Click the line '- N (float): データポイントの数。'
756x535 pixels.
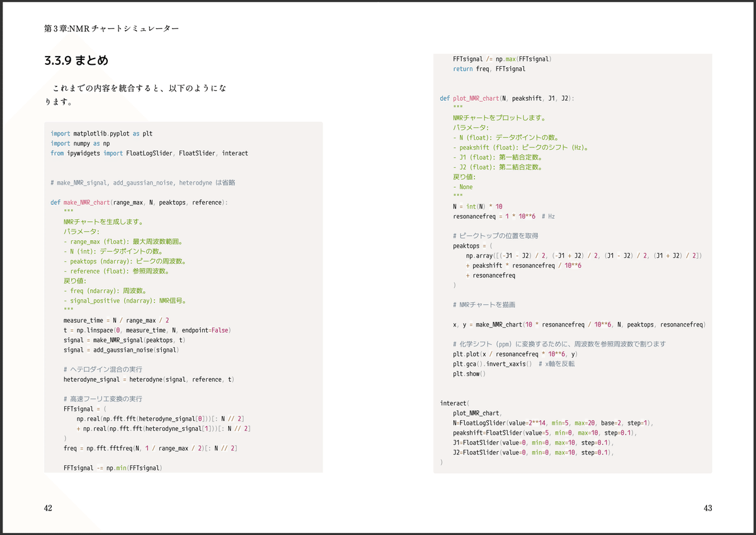[506, 137]
